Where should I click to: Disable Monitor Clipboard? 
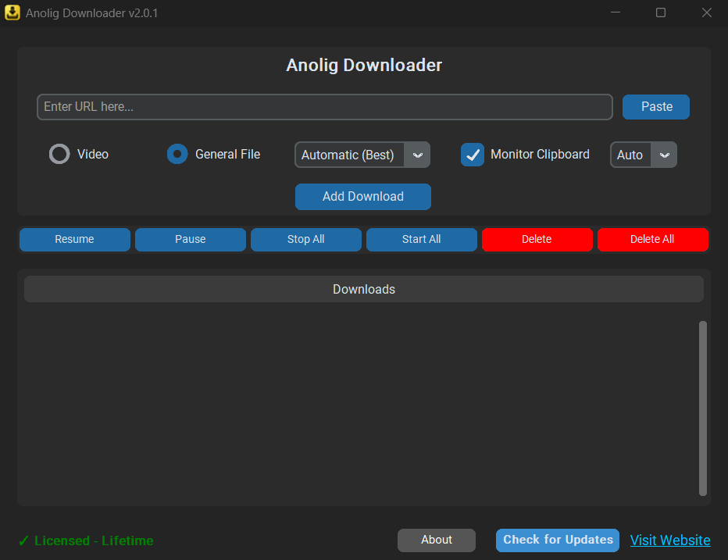(x=472, y=155)
